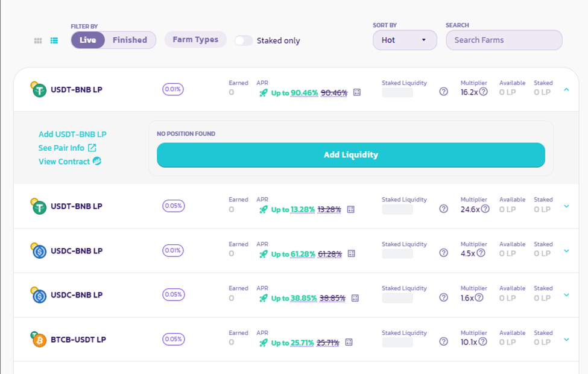The width and height of the screenshot is (588, 374).
Task: Click the Add Liquidity button
Action: click(x=350, y=155)
